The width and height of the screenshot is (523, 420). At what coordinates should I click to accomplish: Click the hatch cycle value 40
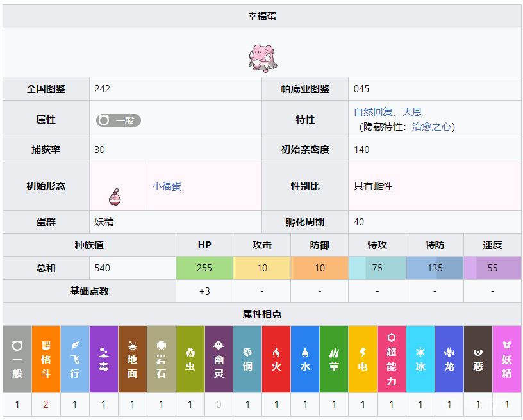click(359, 222)
